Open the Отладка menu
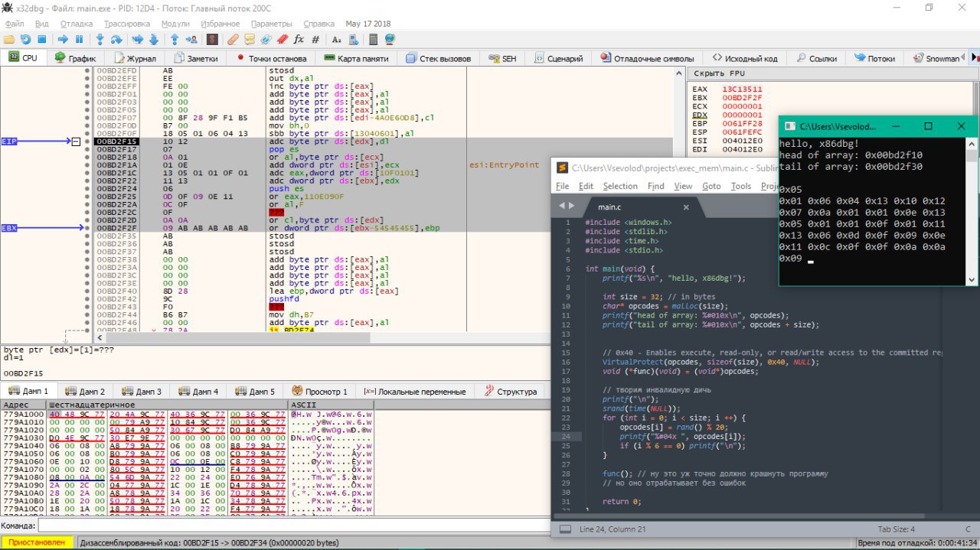The height and width of the screenshot is (550, 980). (x=76, y=24)
